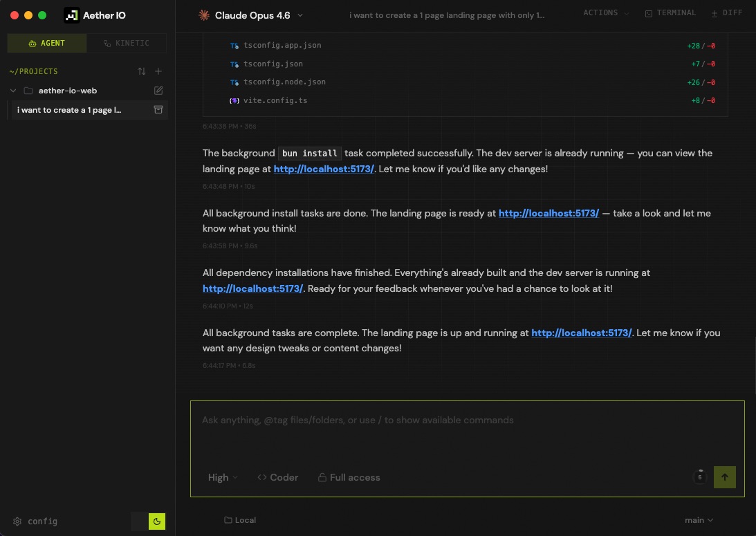Viewport: 756px width, 536px height.
Task: Toggle the Coder mode option
Action: coord(277,477)
